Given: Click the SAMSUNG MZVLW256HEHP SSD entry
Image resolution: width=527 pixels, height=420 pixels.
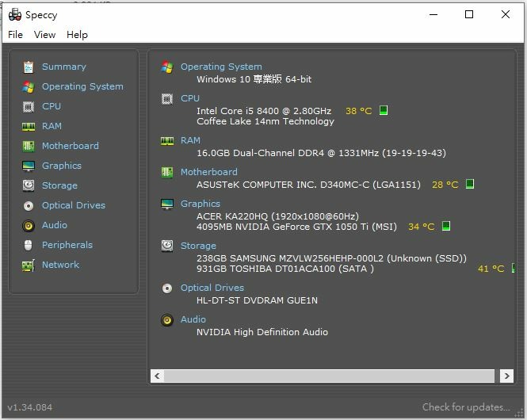Looking at the screenshot, I should pyautogui.click(x=332, y=258).
